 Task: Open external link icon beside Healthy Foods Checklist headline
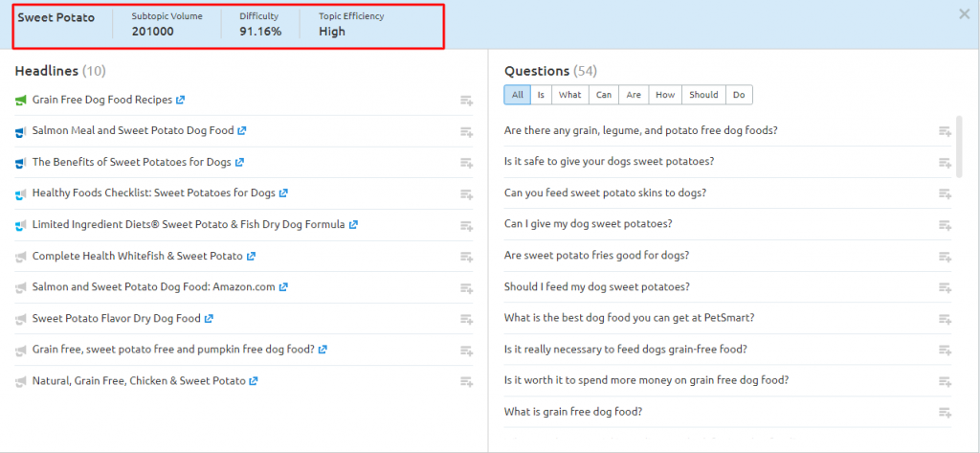click(283, 193)
